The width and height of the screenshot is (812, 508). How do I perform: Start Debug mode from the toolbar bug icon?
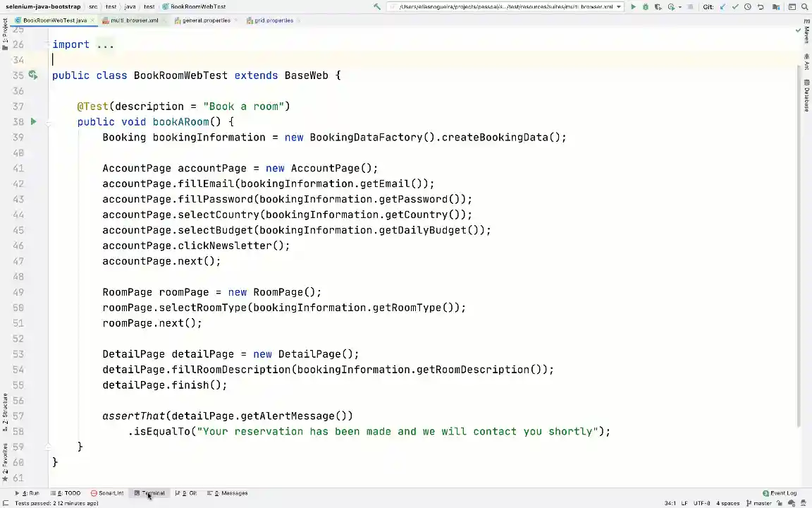646,6
